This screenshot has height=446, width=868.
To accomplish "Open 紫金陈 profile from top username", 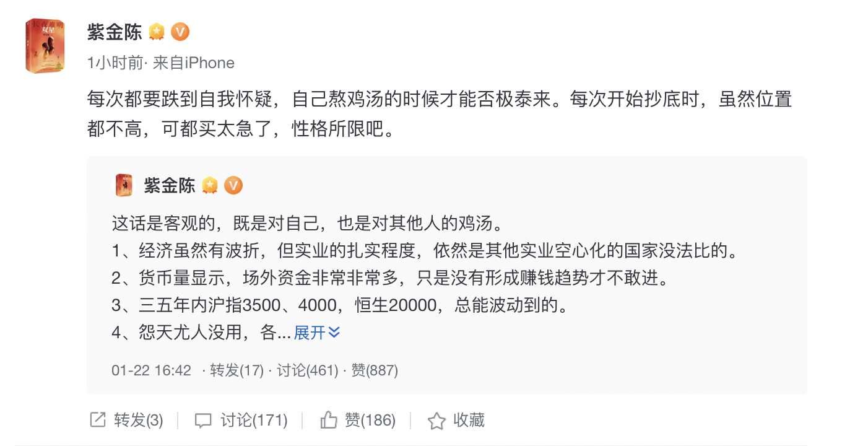I will tap(115, 32).
